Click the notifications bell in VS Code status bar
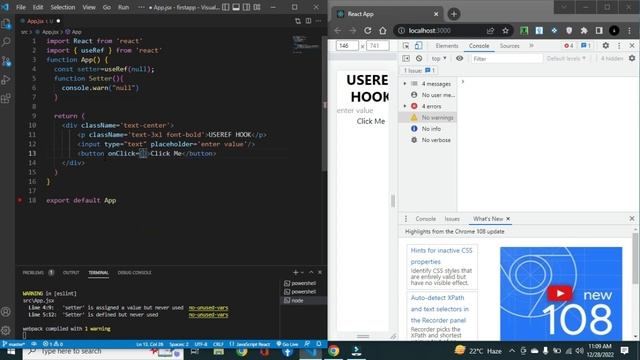Image resolution: width=640 pixels, height=360 pixels. (319, 344)
